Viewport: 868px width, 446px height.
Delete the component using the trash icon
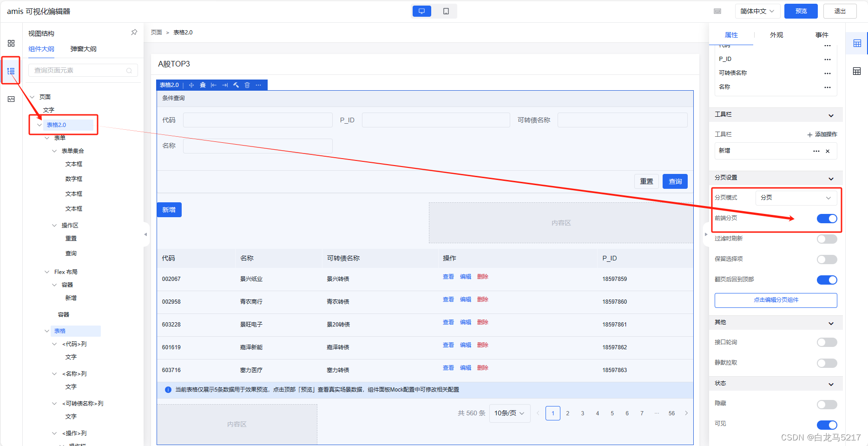point(247,85)
